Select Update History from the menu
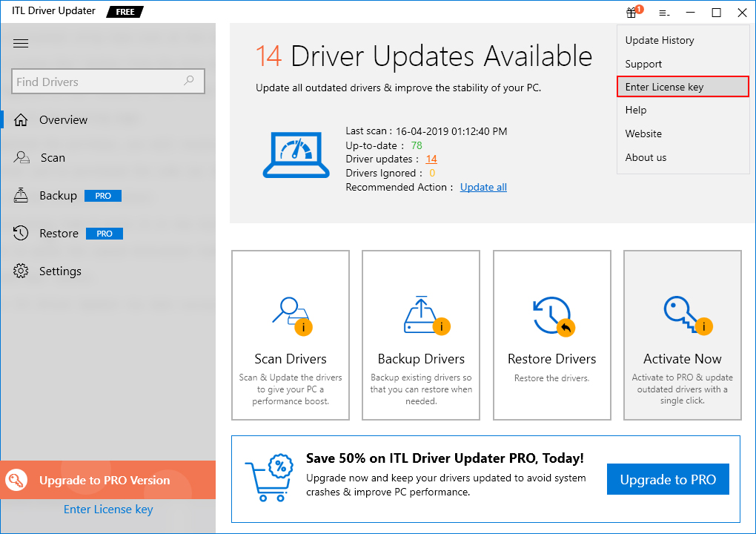756x534 pixels. tap(660, 40)
